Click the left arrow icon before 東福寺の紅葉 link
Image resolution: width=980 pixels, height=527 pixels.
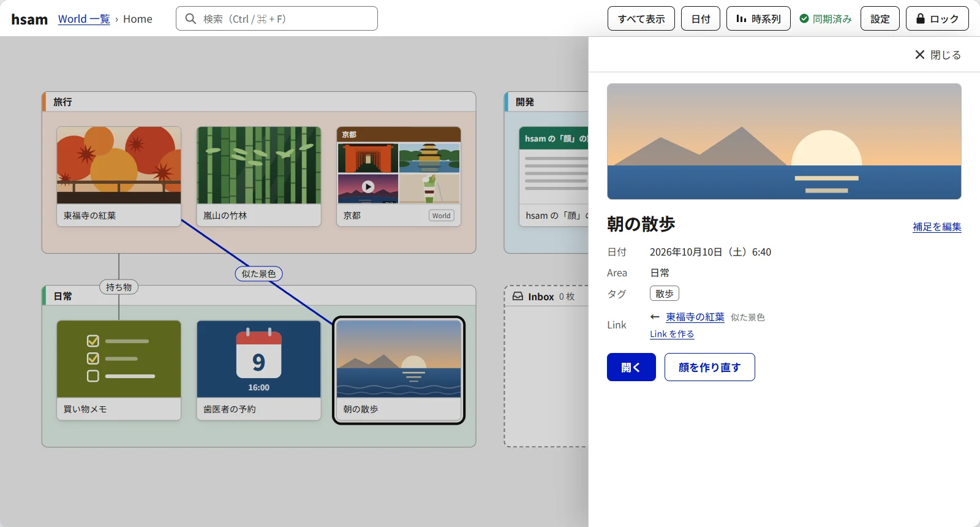655,317
